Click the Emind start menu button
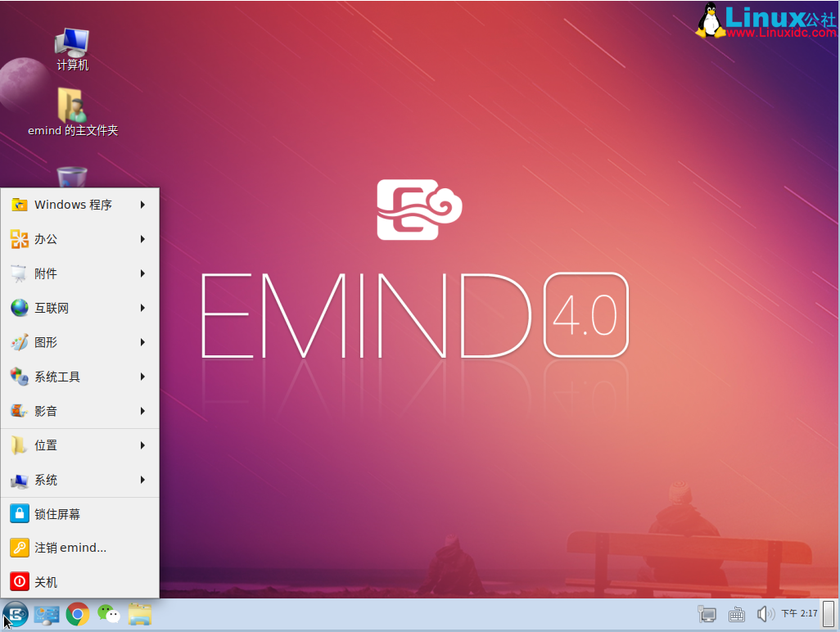Screen dimensions: 840x632 [16, 614]
